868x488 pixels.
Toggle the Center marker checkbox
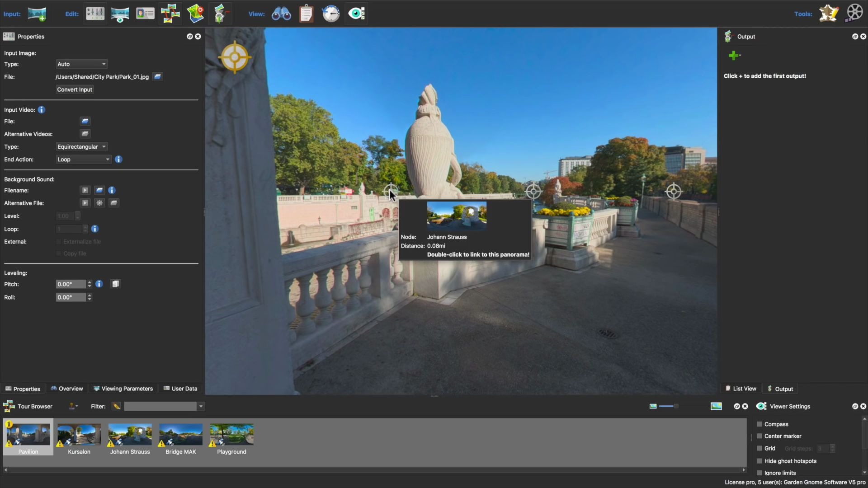(x=759, y=436)
